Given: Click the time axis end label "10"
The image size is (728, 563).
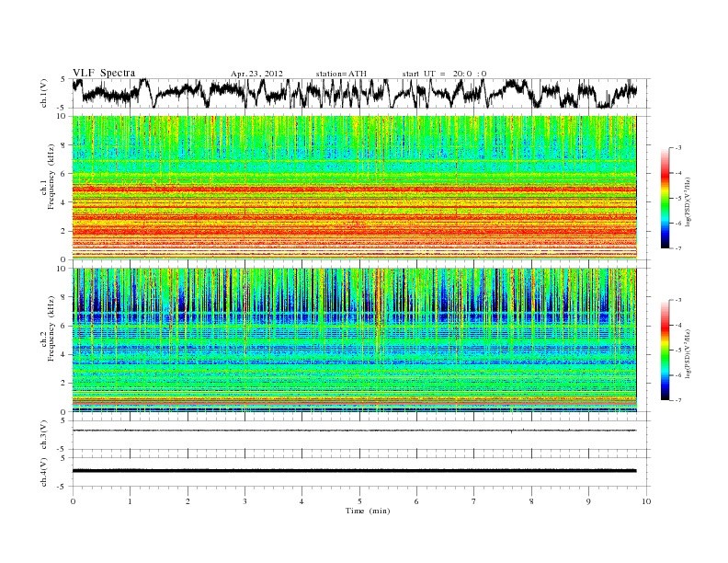Looking at the screenshot, I should pos(646,501).
